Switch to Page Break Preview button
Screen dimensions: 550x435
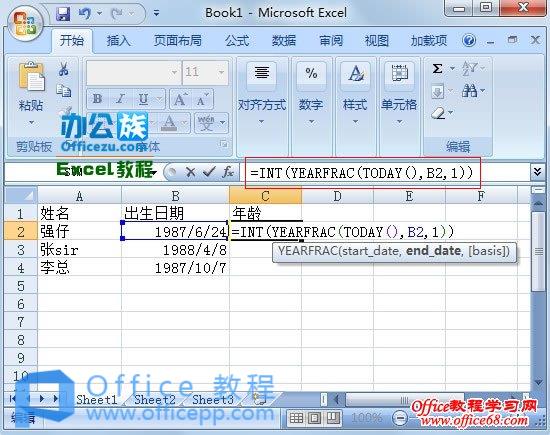click(333, 418)
